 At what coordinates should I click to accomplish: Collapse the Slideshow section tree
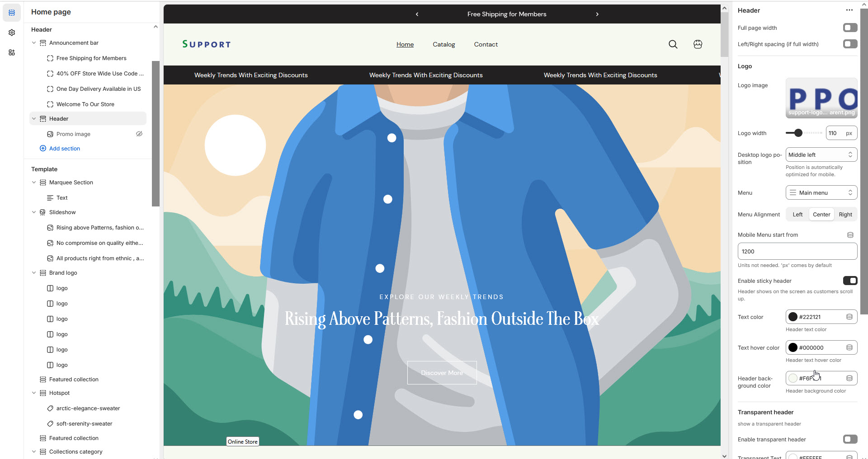pos(34,212)
